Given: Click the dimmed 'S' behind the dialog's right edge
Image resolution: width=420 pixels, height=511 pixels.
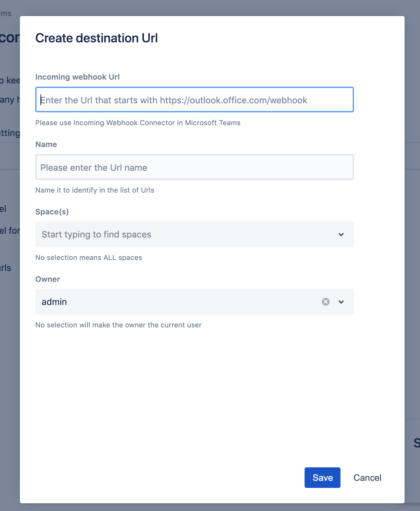Looking at the screenshot, I should (x=416, y=443).
